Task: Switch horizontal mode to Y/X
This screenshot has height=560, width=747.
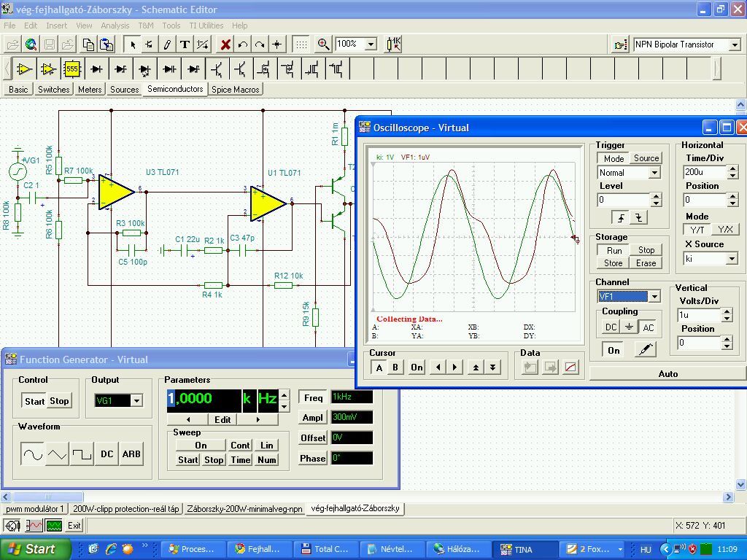Action: pos(724,230)
